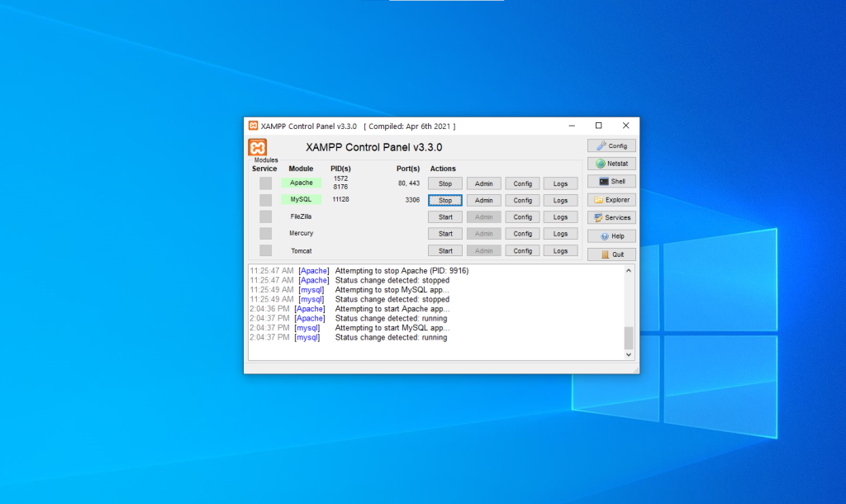Open FileZilla Config menu
The height and width of the screenshot is (504, 846).
pos(522,217)
